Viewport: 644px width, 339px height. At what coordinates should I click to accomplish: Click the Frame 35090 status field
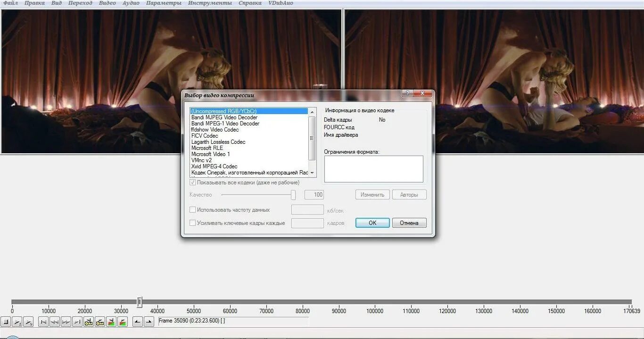233,321
